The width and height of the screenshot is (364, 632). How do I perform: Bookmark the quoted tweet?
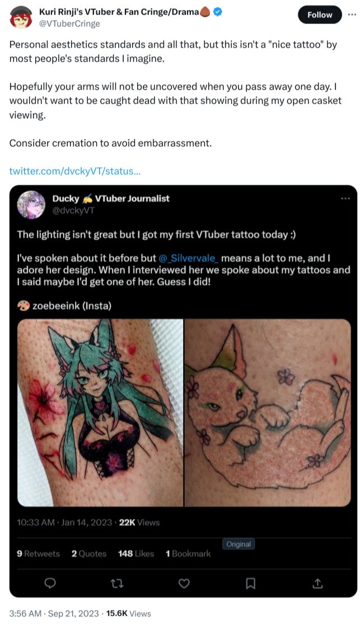(x=251, y=584)
